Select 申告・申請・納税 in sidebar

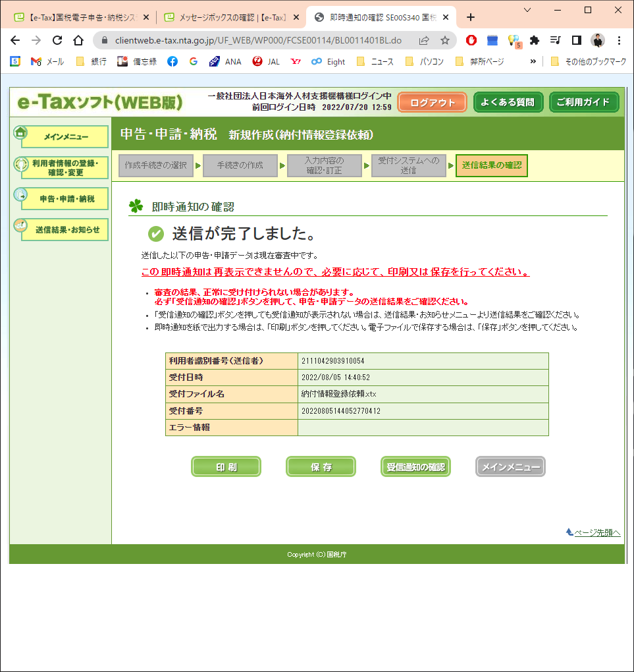61,198
